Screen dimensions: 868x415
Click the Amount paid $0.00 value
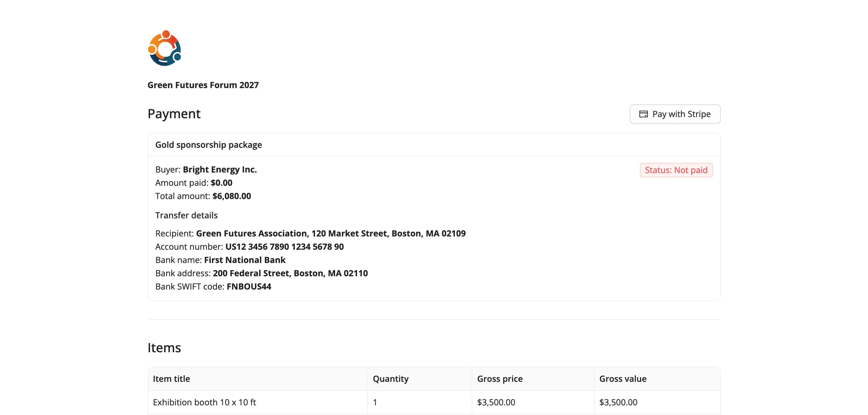click(221, 183)
